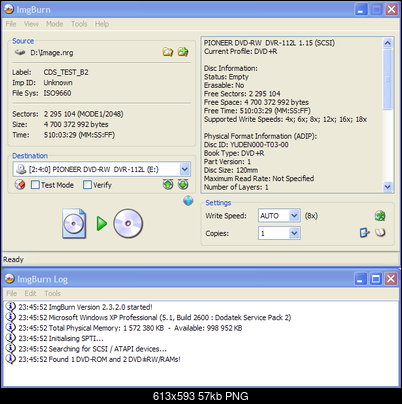Click the blue globe update icon
Screen dimensions: 402x404
[x=188, y=200]
